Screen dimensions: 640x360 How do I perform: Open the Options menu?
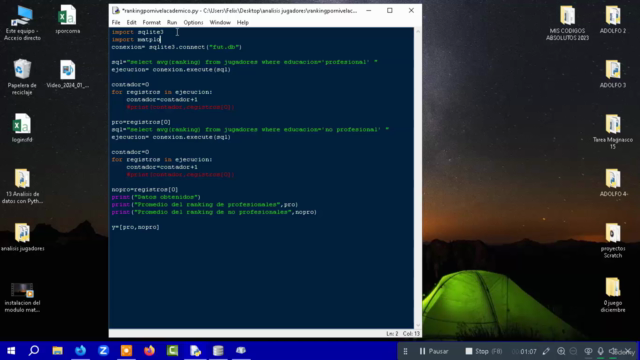[x=193, y=22]
